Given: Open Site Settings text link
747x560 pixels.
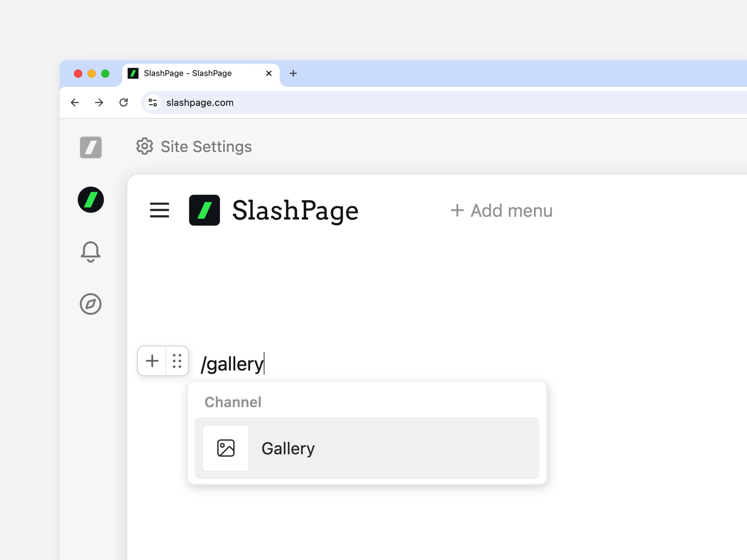Looking at the screenshot, I should (206, 147).
